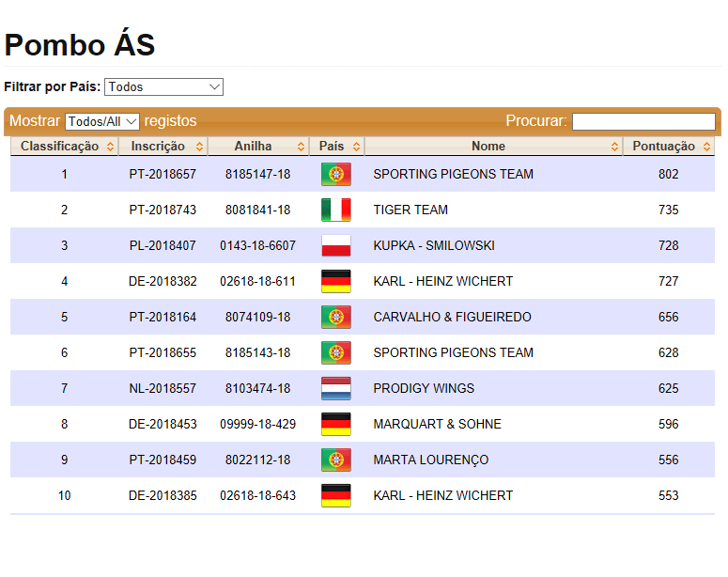The width and height of the screenshot is (728, 577).
Task: Click the Poland flag beside Kupka - Smilowski
Action: [x=335, y=245]
